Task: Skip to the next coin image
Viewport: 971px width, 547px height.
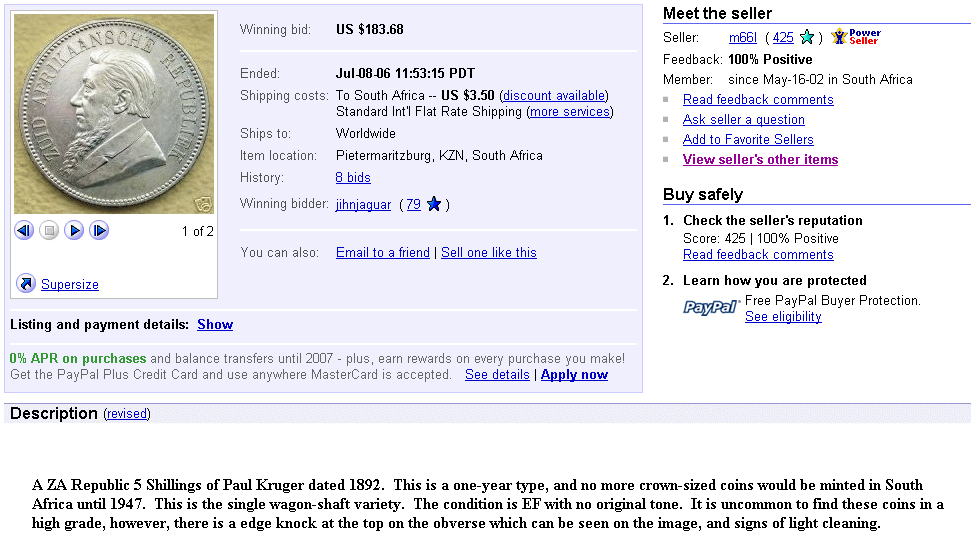Action: (99, 231)
